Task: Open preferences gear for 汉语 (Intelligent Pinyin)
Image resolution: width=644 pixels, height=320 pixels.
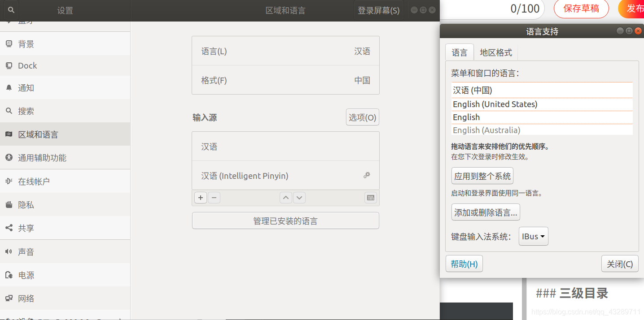Action: (x=367, y=175)
